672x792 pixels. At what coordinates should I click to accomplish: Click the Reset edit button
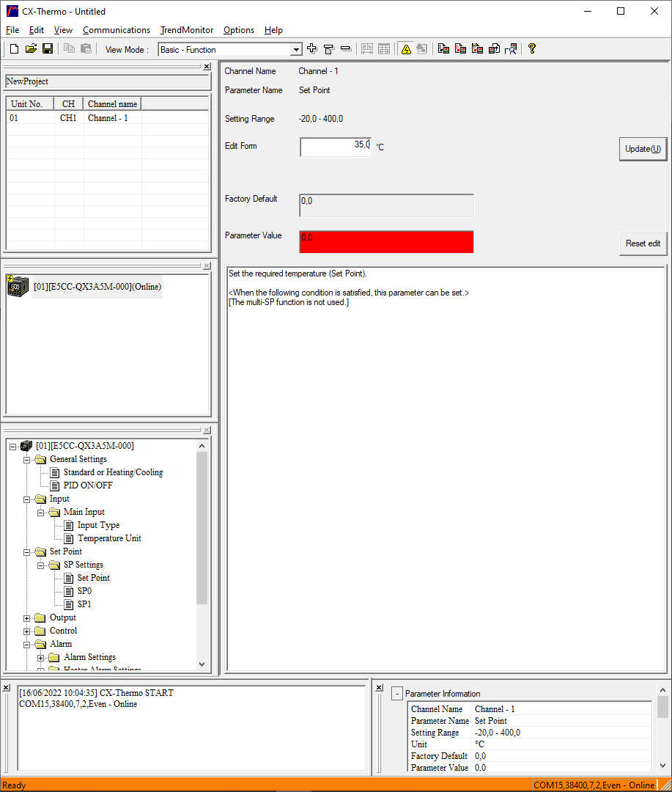click(x=643, y=243)
